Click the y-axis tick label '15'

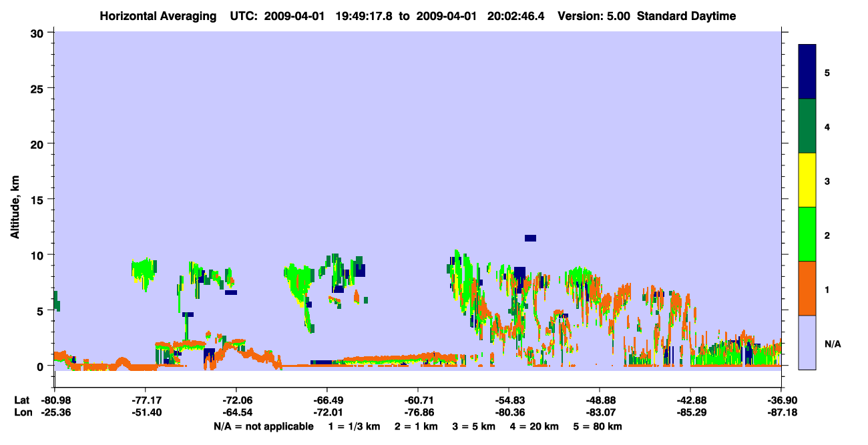[x=39, y=199]
